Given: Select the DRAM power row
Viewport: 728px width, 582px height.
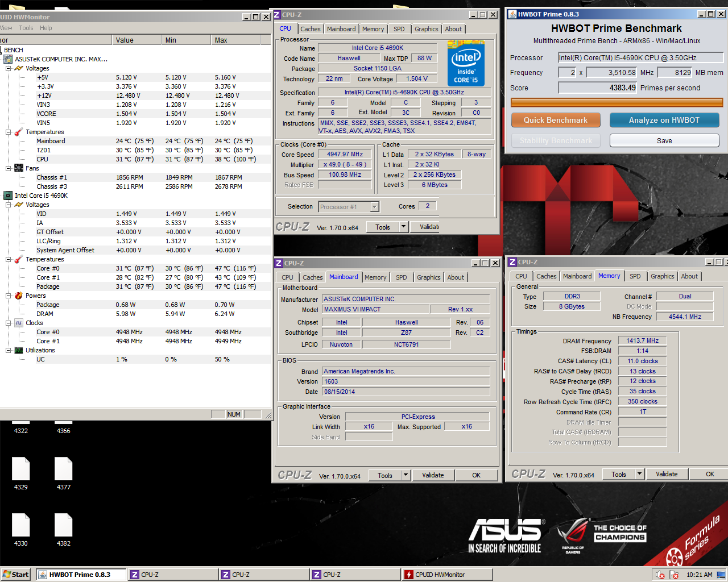Looking at the screenshot, I should pos(135,314).
